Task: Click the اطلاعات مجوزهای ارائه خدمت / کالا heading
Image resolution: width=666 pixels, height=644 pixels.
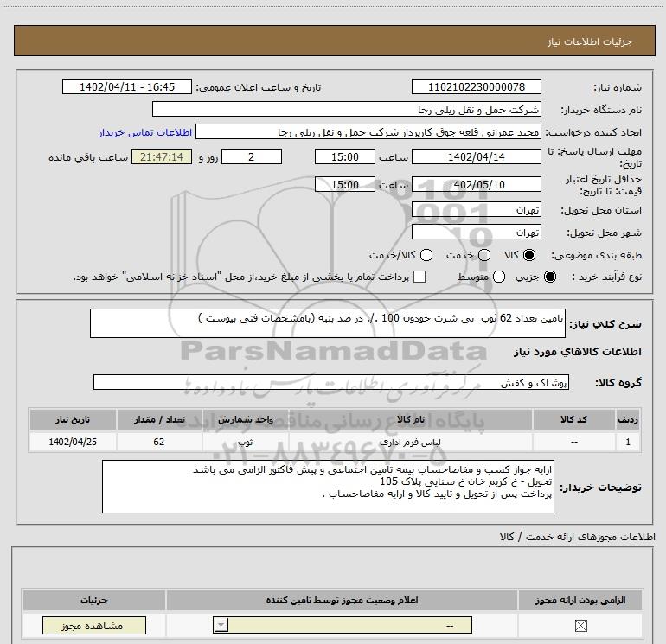Action: 578,537
